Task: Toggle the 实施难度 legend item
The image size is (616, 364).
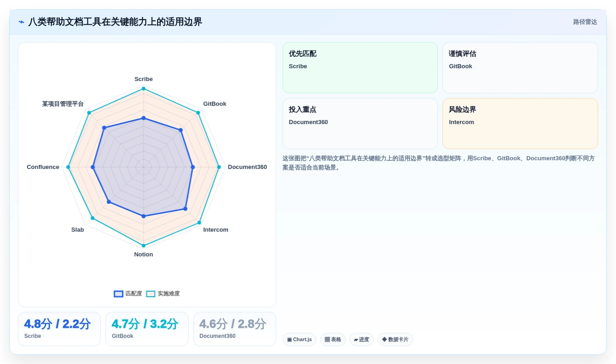Action: pyautogui.click(x=163, y=293)
